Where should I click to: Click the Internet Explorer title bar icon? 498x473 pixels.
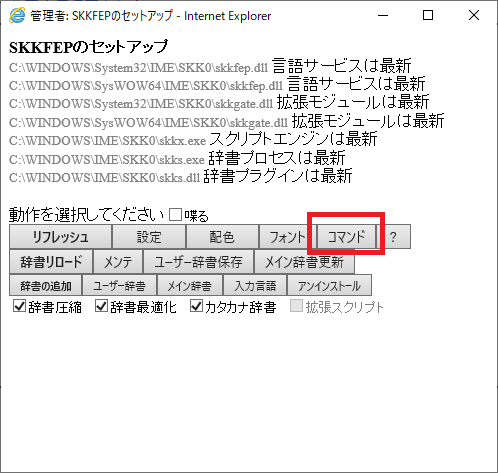(17, 15)
